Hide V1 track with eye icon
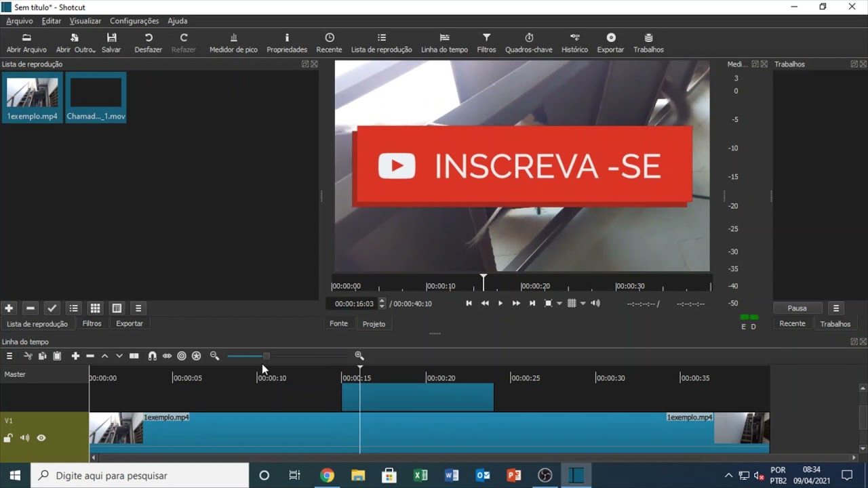 [x=41, y=438]
